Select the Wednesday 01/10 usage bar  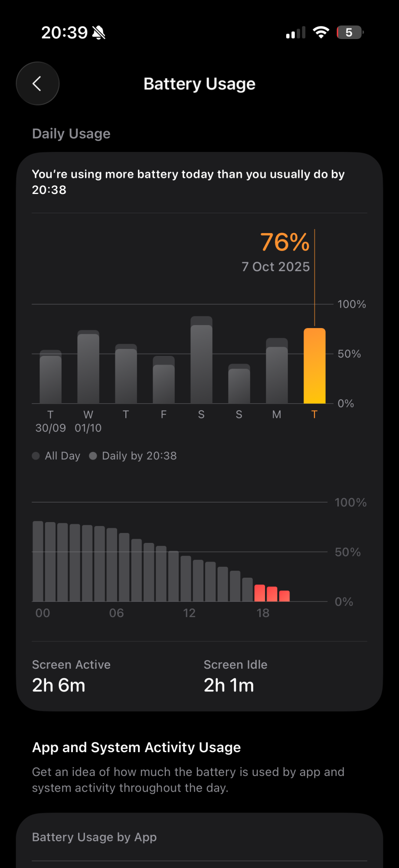tap(88, 368)
